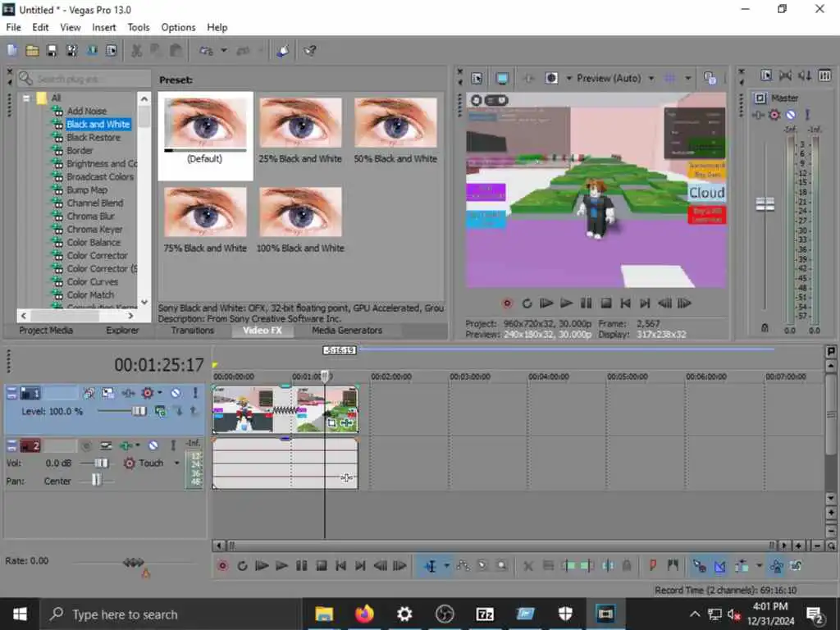Click the Dim Output icon in mixer
The image size is (840, 630).
[x=805, y=76]
